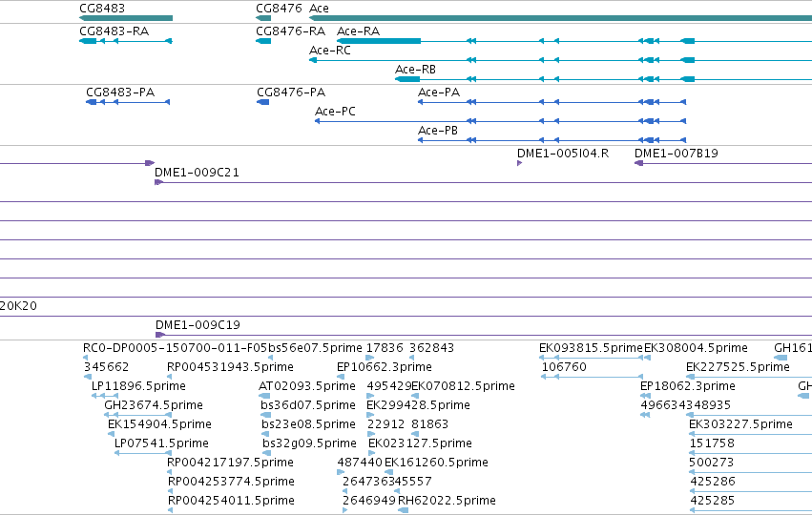Click the 22912 feature label

point(385,424)
